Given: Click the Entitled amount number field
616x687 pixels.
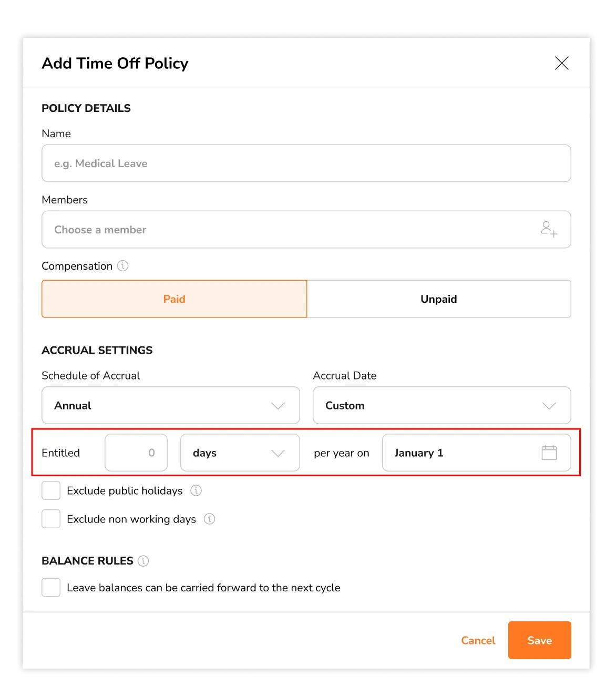Looking at the screenshot, I should click(x=136, y=453).
